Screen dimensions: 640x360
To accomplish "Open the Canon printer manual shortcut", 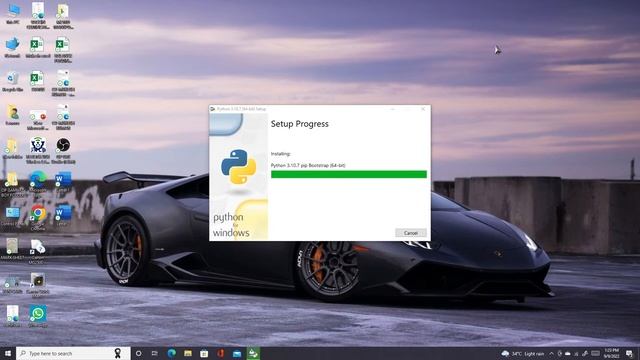I will coord(38,251).
